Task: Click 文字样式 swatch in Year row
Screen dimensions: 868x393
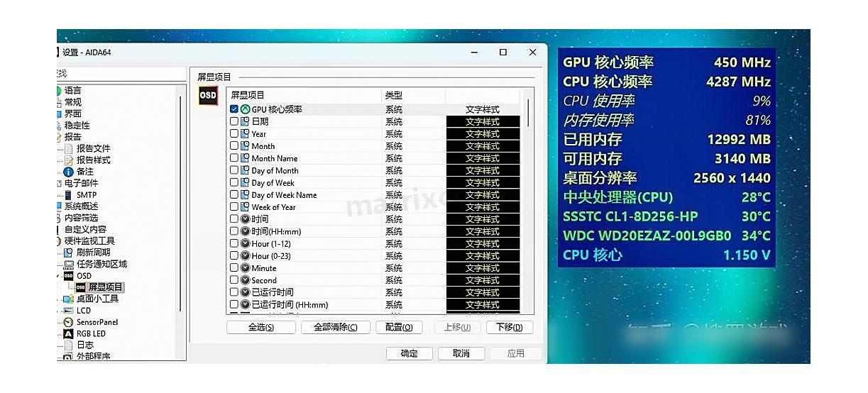Action: tap(483, 134)
